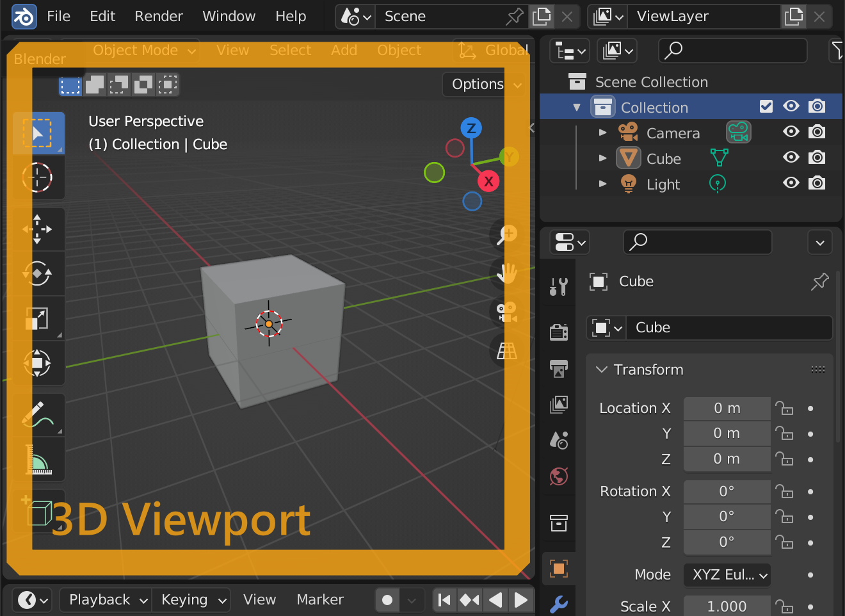
Task: Open the properties editor type dropdown
Action: click(x=570, y=242)
